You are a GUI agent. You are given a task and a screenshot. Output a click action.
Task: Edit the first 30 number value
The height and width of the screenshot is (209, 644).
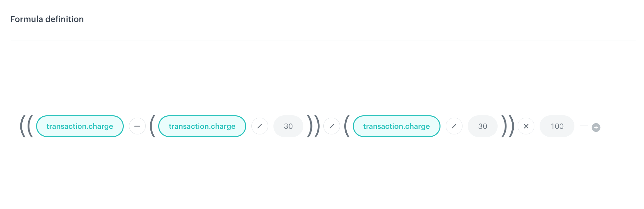(x=288, y=126)
